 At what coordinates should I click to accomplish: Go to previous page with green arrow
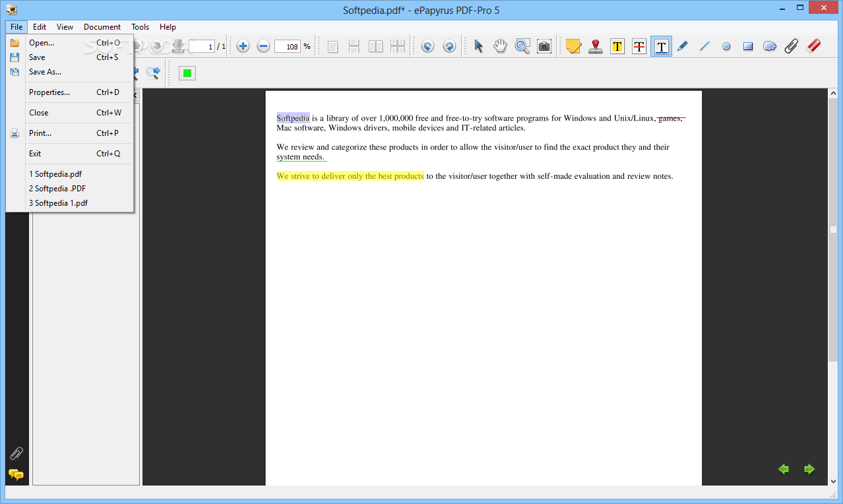coord(784,469)
